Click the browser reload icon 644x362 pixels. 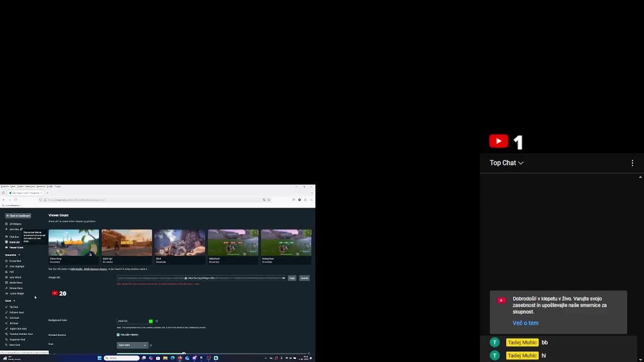(16, 200)
